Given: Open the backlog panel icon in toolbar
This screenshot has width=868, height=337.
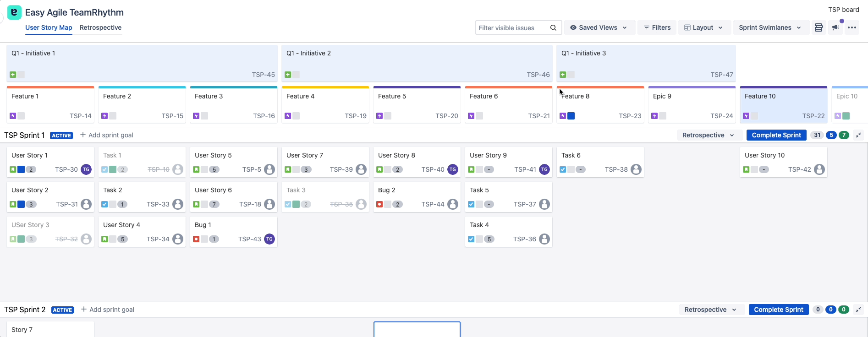Looking at the screenshot, I should [x=819, y=28].
